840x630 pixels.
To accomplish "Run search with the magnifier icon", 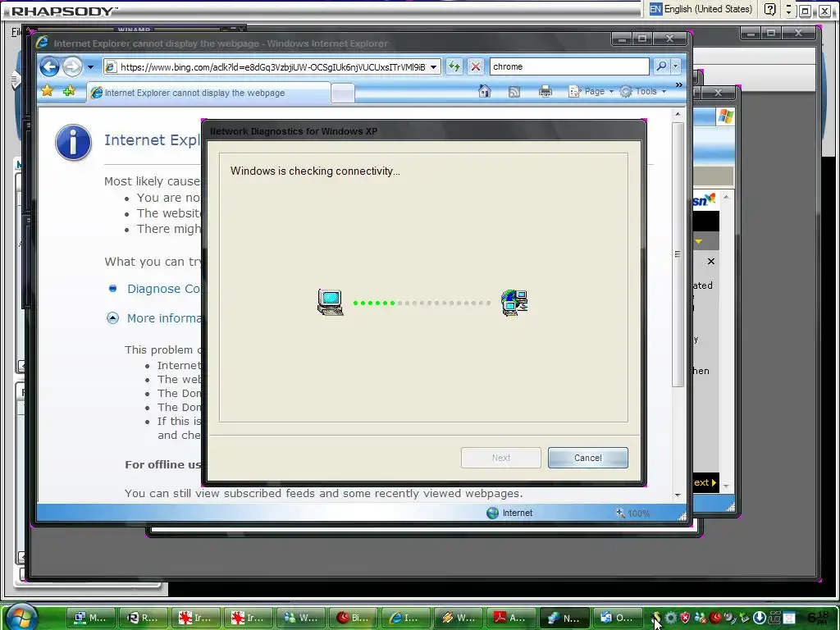I will 662,66.
